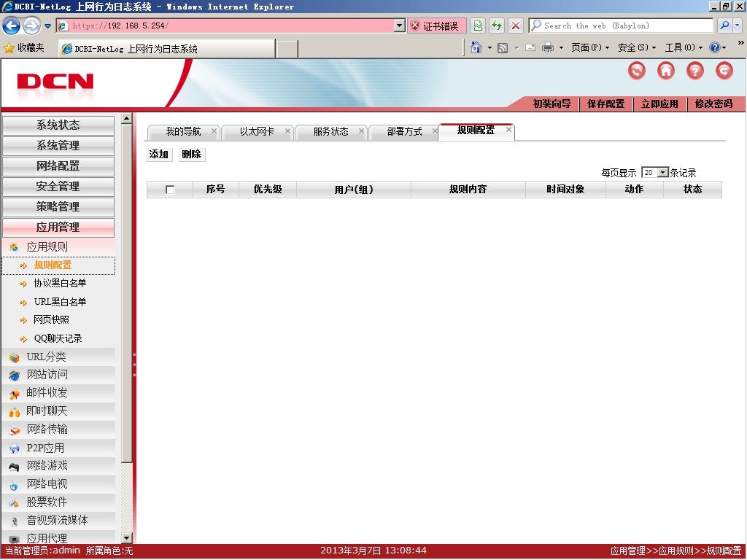The image size is (747, 560).
Task: Click the search magnifier button
Action: click(724, 26)
